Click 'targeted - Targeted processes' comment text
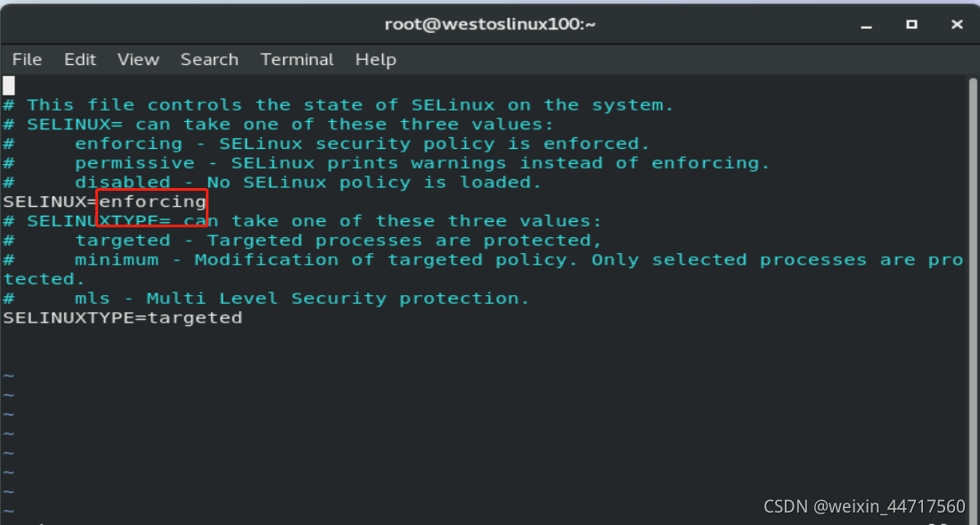Image resolution: width=980 pixels, height=525 pixels. [x=339, y=241]
